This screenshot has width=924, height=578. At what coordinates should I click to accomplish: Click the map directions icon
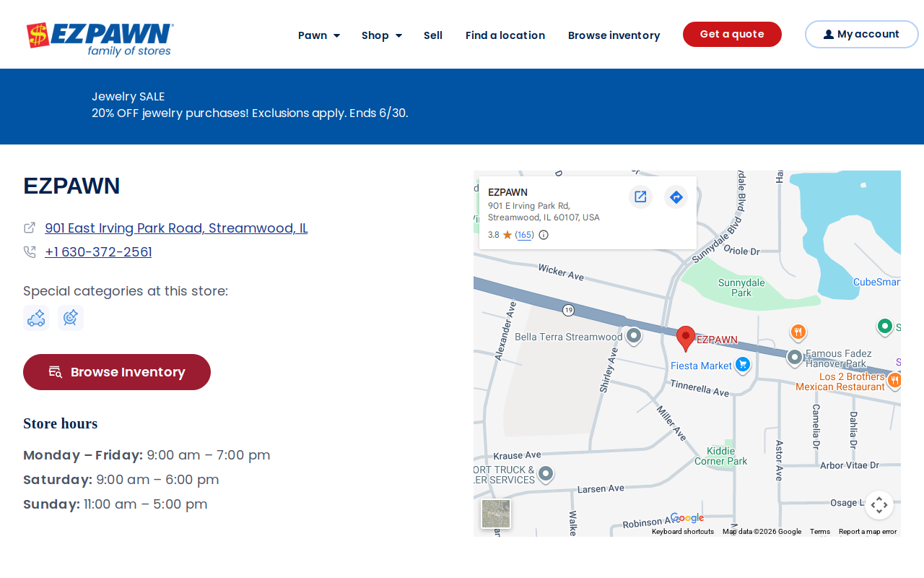[x=676, y=197]
